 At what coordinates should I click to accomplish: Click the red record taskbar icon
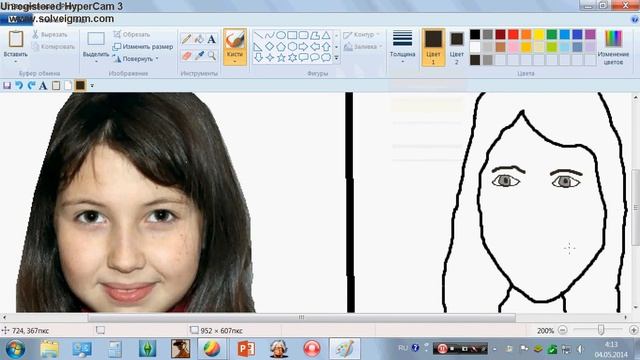312,349
